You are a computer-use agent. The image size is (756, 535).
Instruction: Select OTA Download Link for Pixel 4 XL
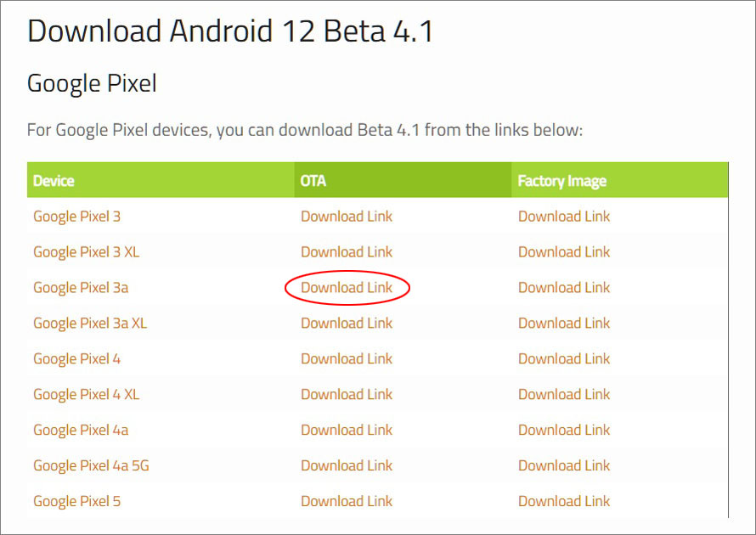click(x=347, y=395)
